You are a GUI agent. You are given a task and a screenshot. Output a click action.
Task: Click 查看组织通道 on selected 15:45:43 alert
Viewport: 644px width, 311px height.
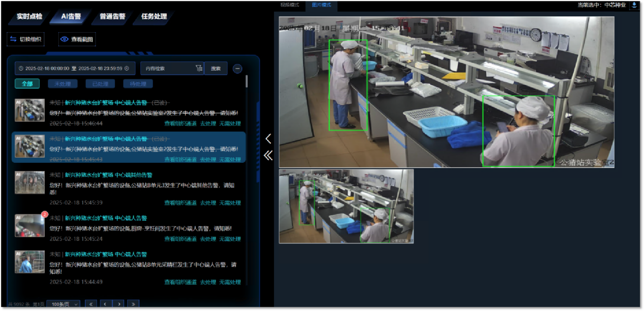click(x=181, y=159)
